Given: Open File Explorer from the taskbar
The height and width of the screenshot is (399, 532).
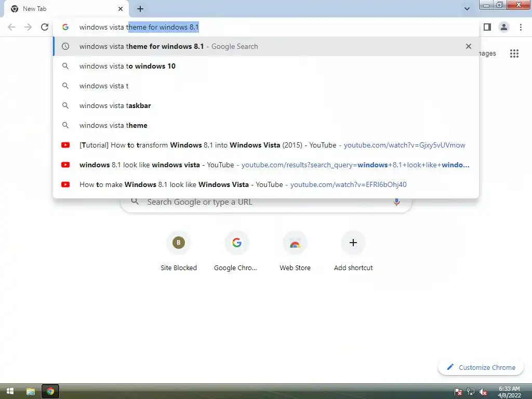Looking at the screenshot, I should (x=31, y=392).
